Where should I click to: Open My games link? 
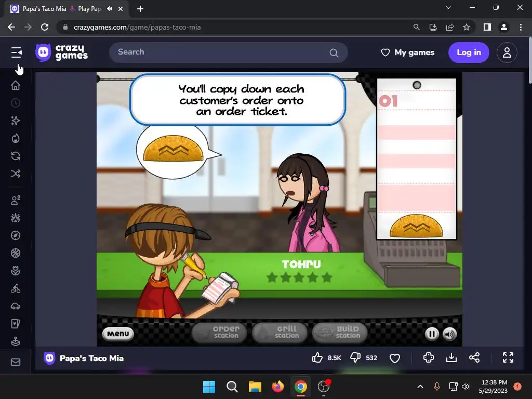pos(407,52)
